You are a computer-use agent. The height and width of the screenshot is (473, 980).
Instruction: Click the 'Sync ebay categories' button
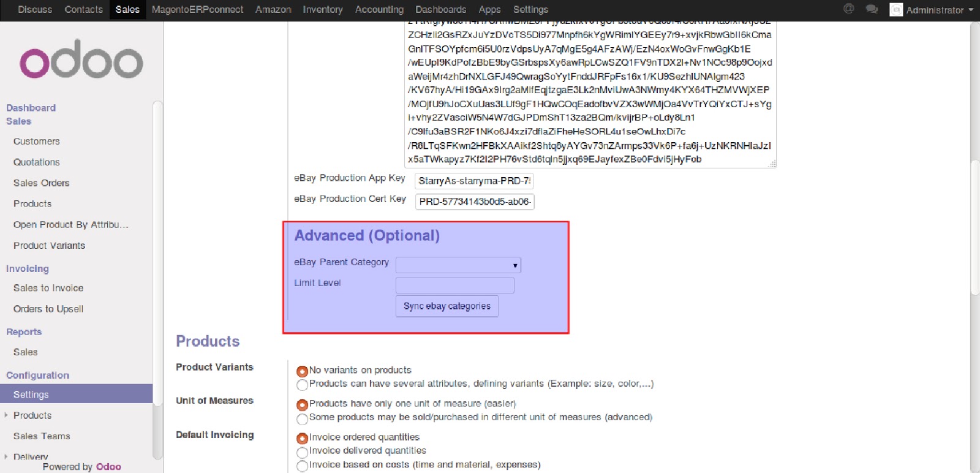point(447,306)
